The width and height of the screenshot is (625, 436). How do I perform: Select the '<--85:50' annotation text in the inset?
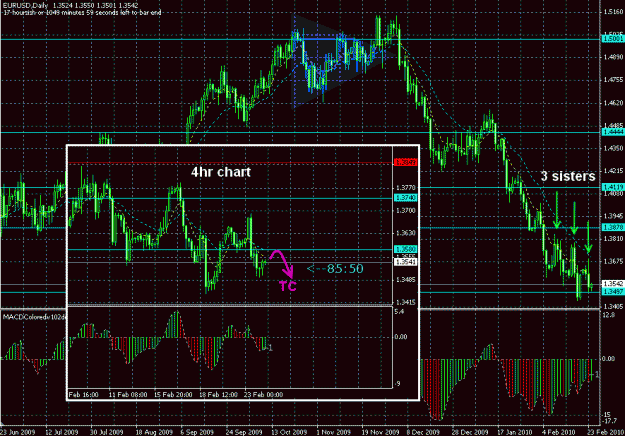tap(335, 269)
